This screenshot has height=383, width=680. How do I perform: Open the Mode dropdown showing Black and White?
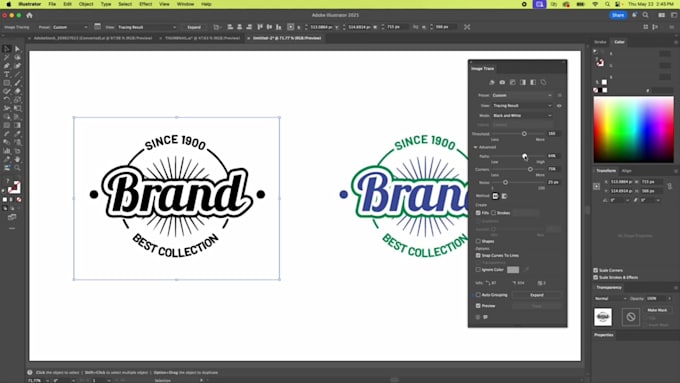click(522, 116)
